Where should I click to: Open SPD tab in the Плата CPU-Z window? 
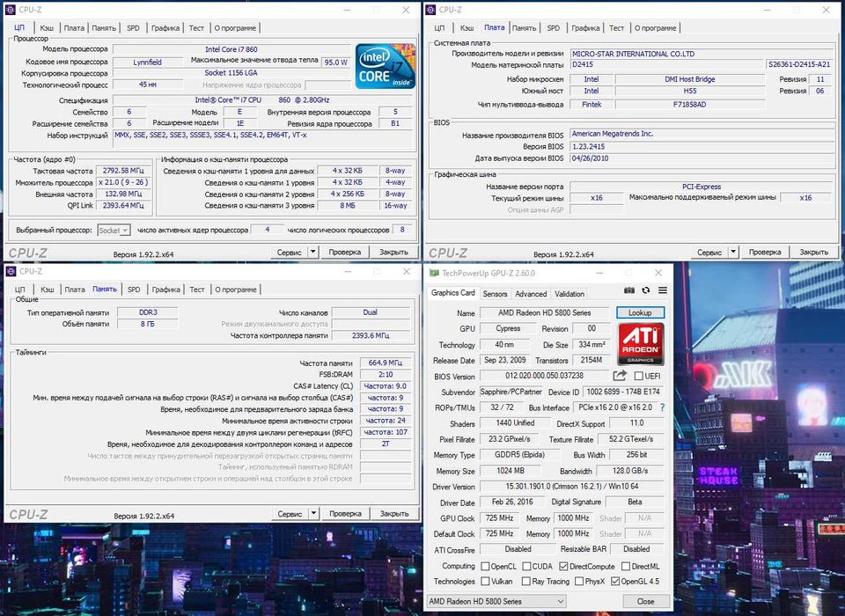coord(554,28)
